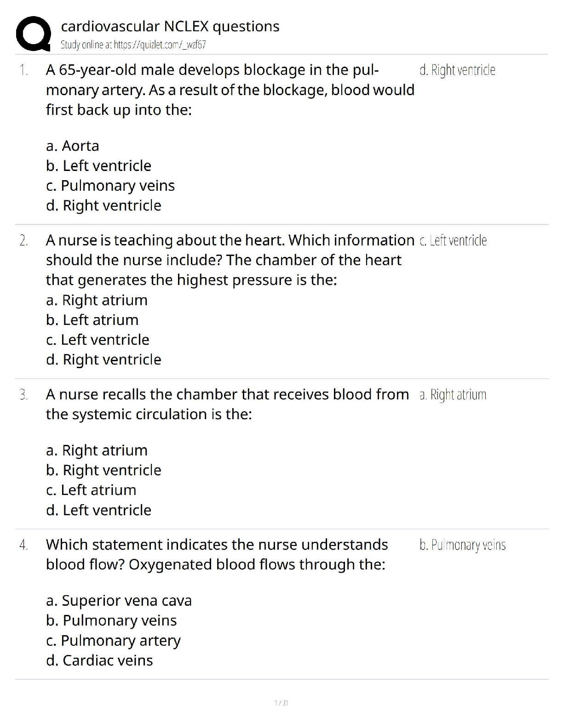Viewport: 563px width, 728px height.
Task: Select 'a. Right atrium' under question 2
Action: [97, 300]
